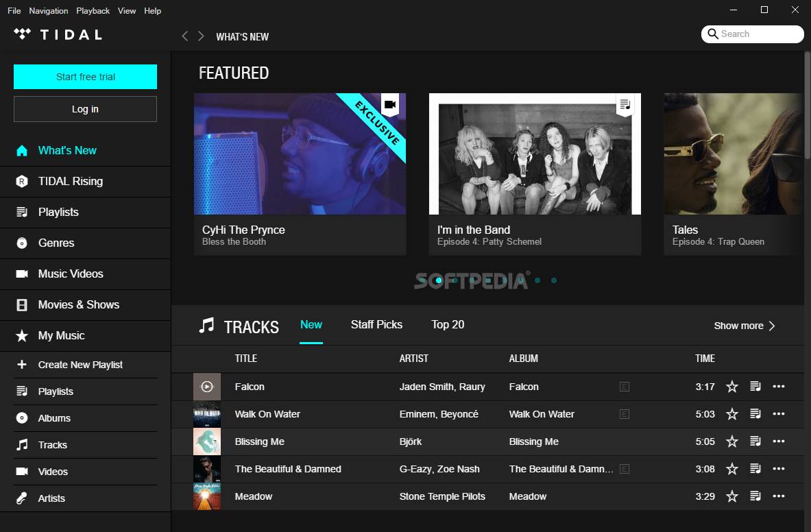The width and height of the screenshot is (811, 532).
Task: Go forward with the right arrow
Action: click(x=201, y=36)
